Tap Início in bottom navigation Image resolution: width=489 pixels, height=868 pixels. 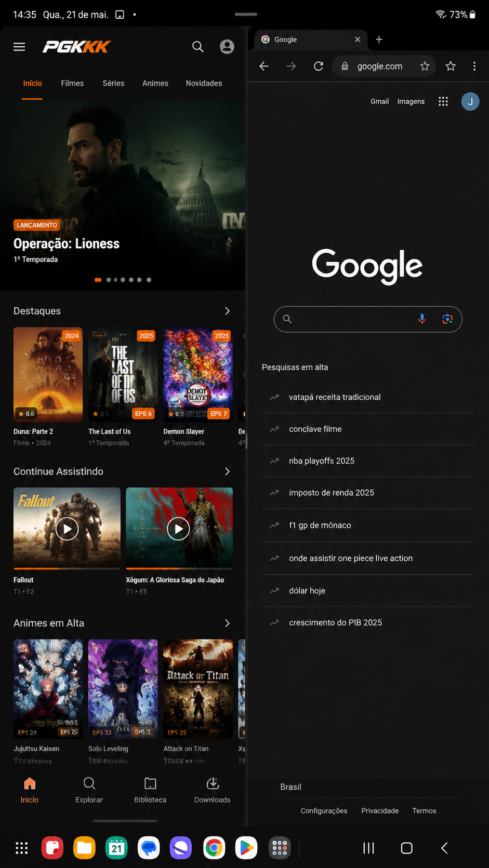click(x=30, y=790)
